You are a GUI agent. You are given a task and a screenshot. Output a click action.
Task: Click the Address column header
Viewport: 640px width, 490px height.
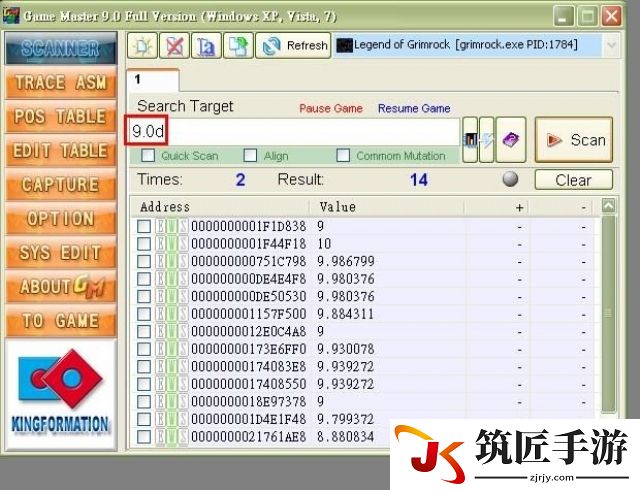(x=220, y=207)
